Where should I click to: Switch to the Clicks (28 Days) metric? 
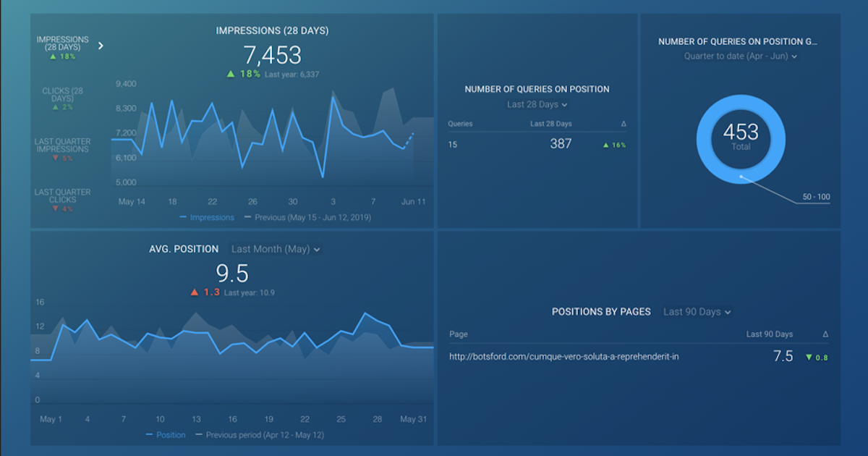pos(62,99)
